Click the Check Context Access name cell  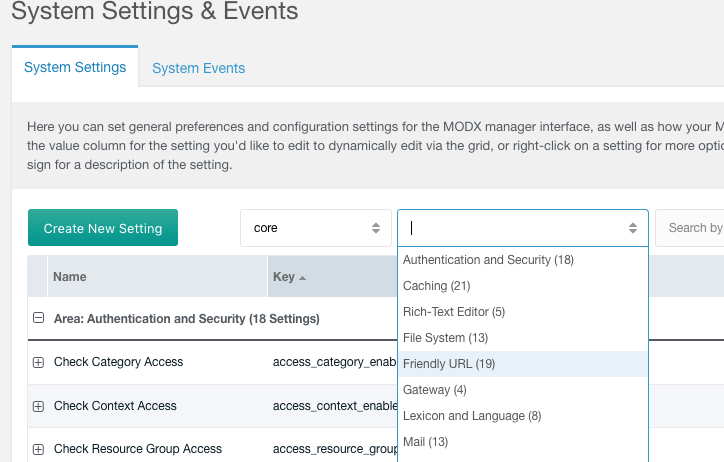click(115, 406)
